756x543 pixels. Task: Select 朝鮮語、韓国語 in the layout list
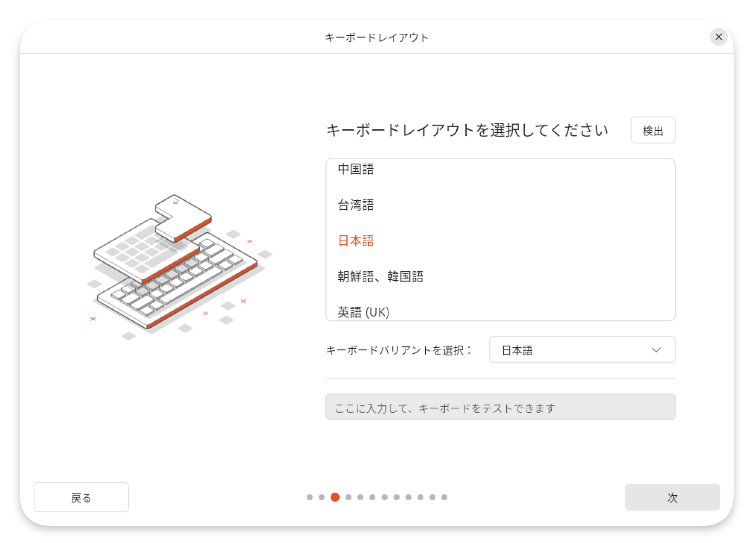pos(380,277)
